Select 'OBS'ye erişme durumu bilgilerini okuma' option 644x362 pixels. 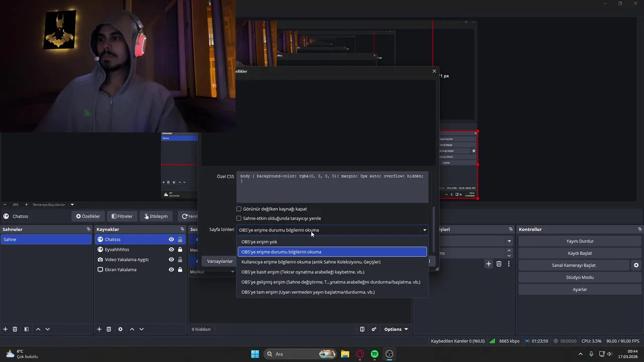pos(332,252)
